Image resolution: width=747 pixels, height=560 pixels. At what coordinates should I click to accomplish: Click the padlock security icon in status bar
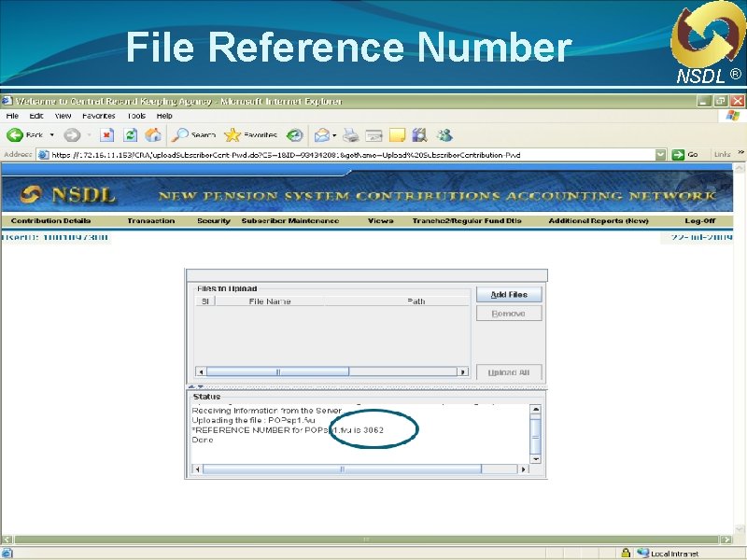pyautogui.click(x=626, y=553)
